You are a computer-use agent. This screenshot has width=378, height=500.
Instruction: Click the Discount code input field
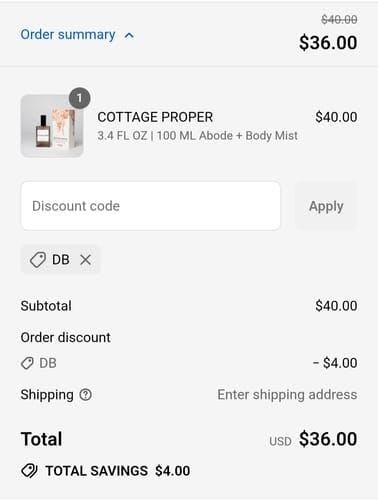click(151, 206)
